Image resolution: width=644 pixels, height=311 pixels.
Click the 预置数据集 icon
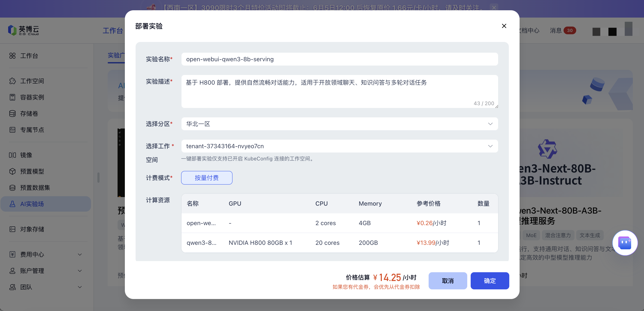12,187
